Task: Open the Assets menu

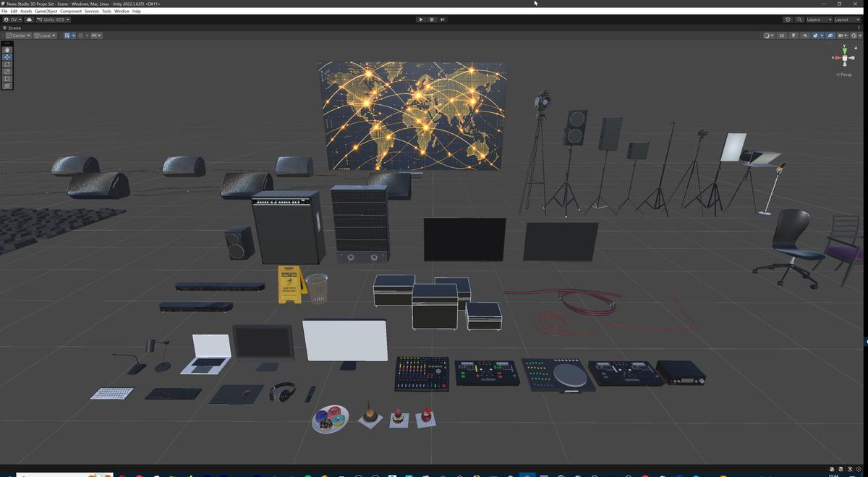Action: pyautogui.click(x=26, y=12)
